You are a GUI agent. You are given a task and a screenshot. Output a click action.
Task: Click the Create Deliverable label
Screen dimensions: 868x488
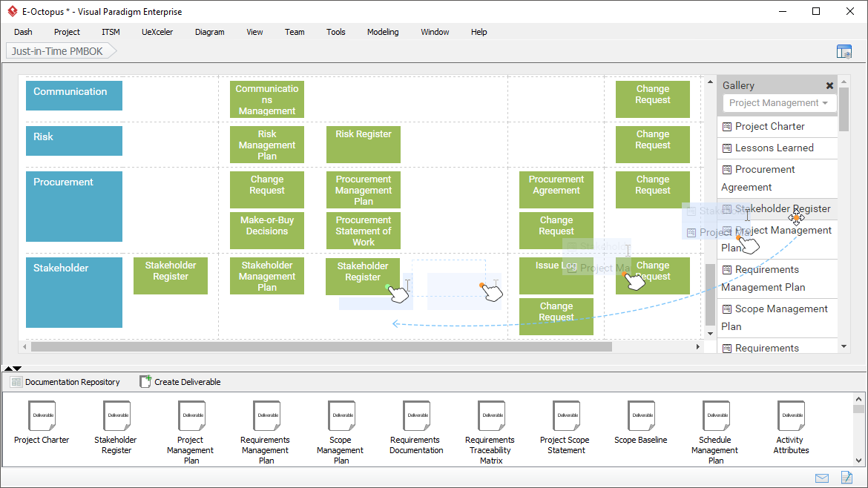[187, 381]
